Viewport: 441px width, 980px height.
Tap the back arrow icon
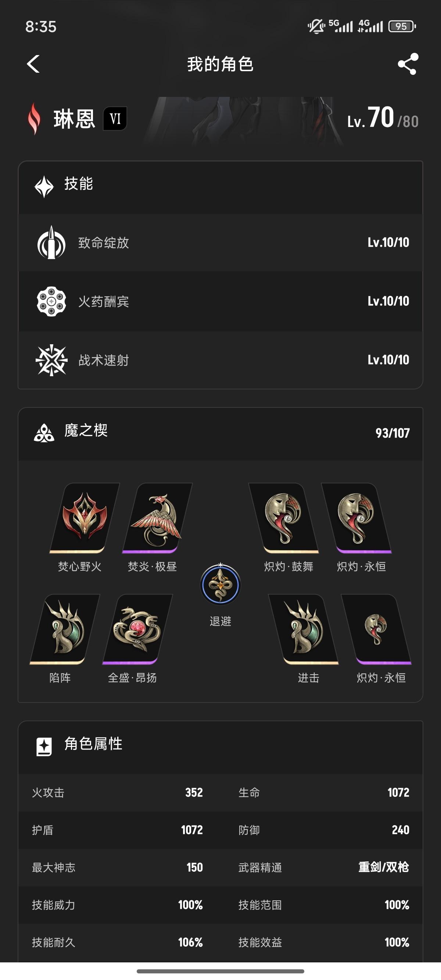[x=33, y=64]
